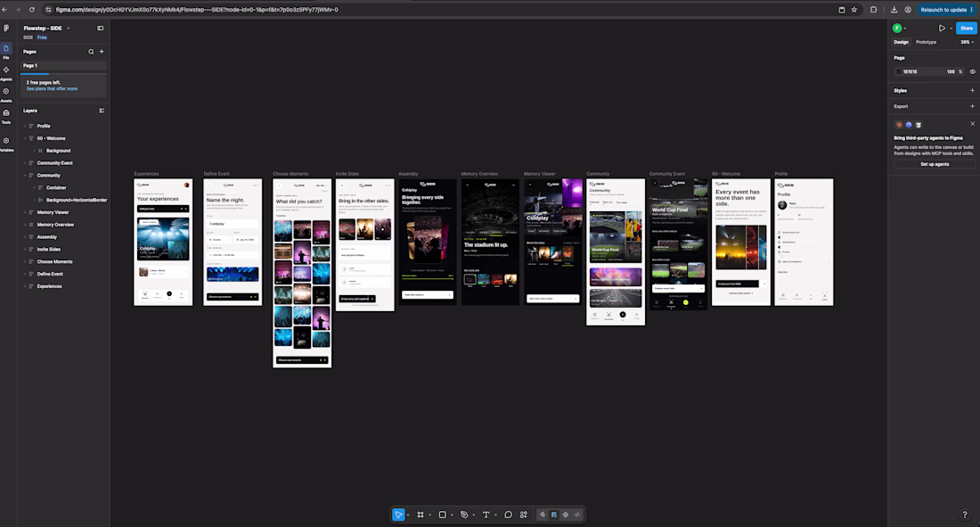Open Pen tool options dropdown

click(x=473, y=515)
